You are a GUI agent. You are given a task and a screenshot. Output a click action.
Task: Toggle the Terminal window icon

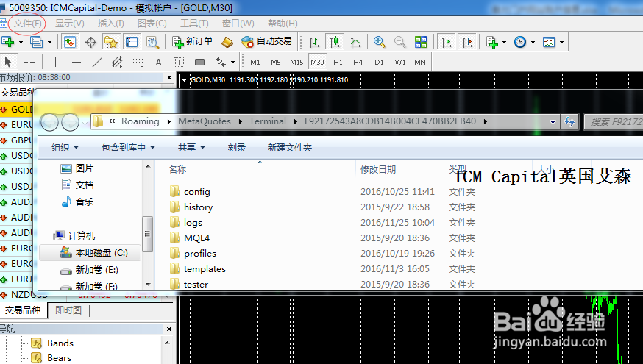click(x=132, y=42)
